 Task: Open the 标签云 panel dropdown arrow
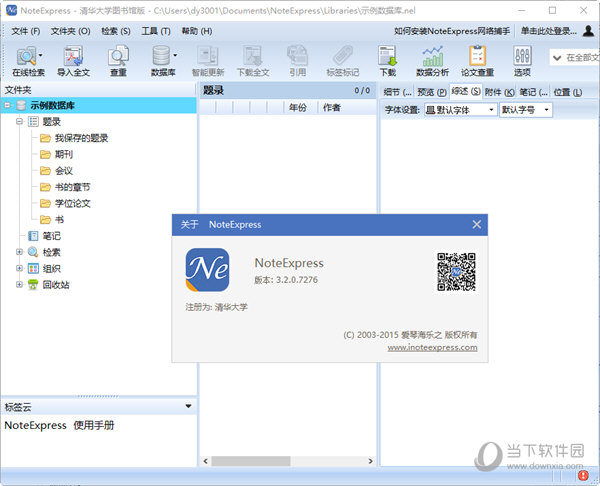(x=188, y=406)
